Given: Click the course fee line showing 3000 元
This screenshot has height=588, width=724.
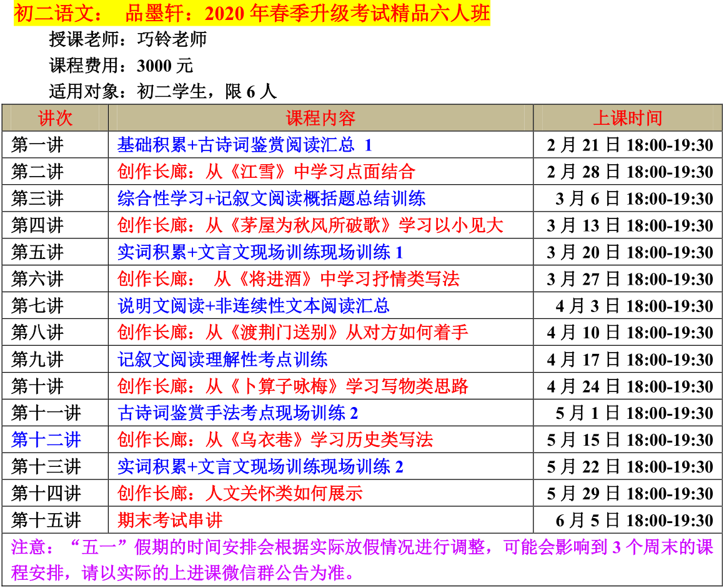Looking at the screenshot, I should 121,66.
